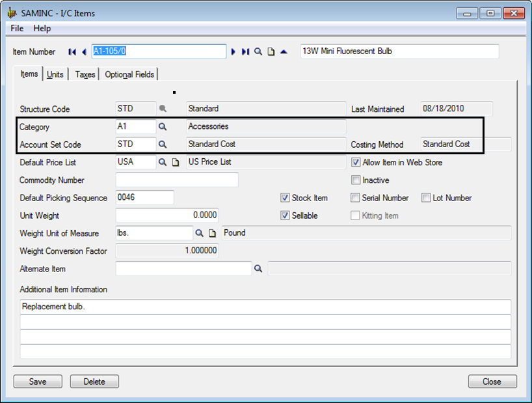This screenshot has width=532, height=403.
Task: Click the third Additional Item Information line
Action: coord(265,337)
